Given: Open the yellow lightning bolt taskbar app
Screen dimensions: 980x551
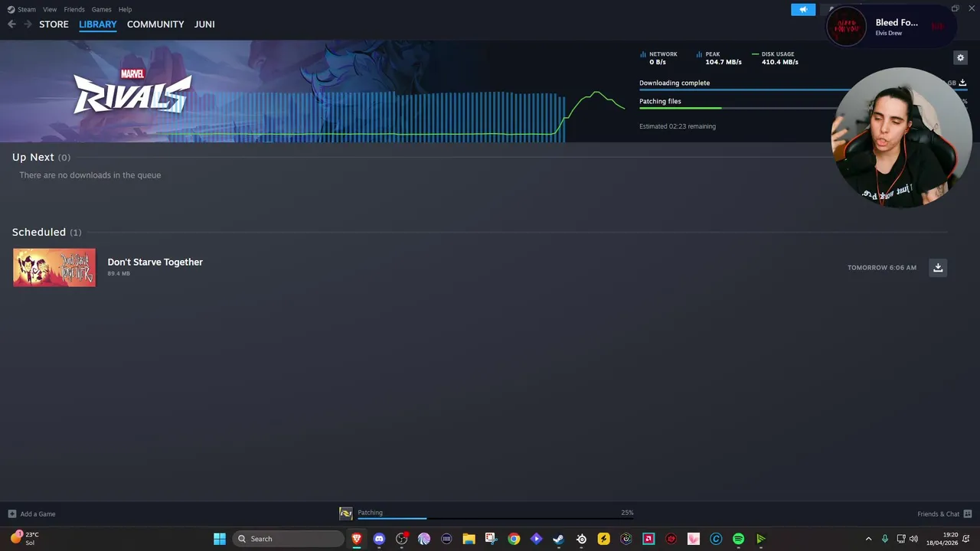Looking at the screenshot, I should (603, 539).
